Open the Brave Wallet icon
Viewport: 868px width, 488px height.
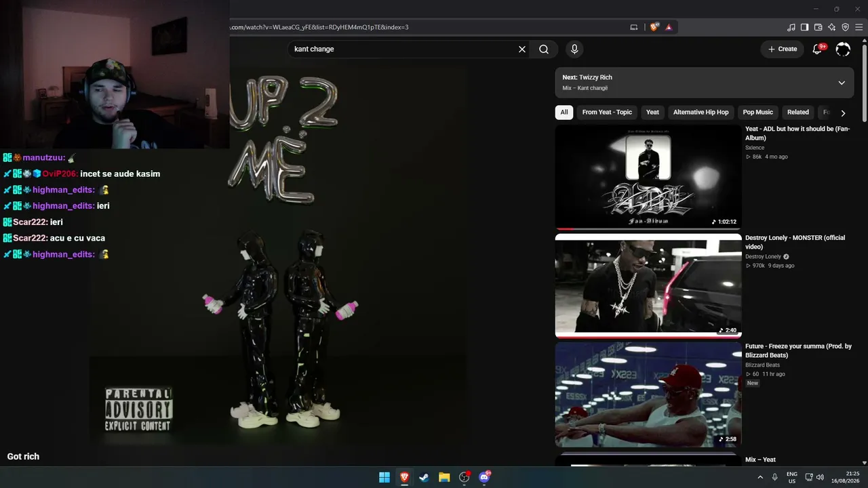coord(818,27)
